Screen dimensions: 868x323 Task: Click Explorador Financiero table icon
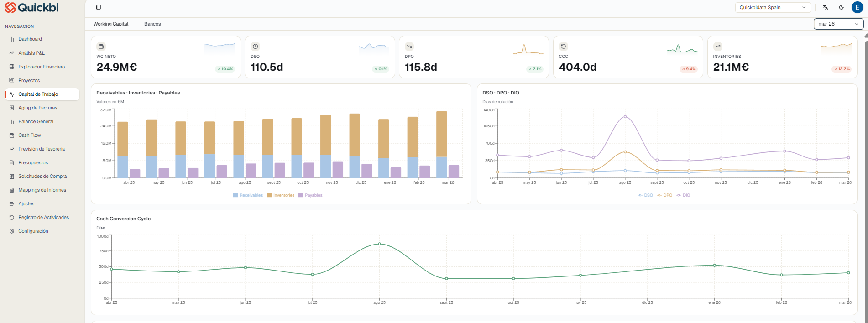point(12,67)
